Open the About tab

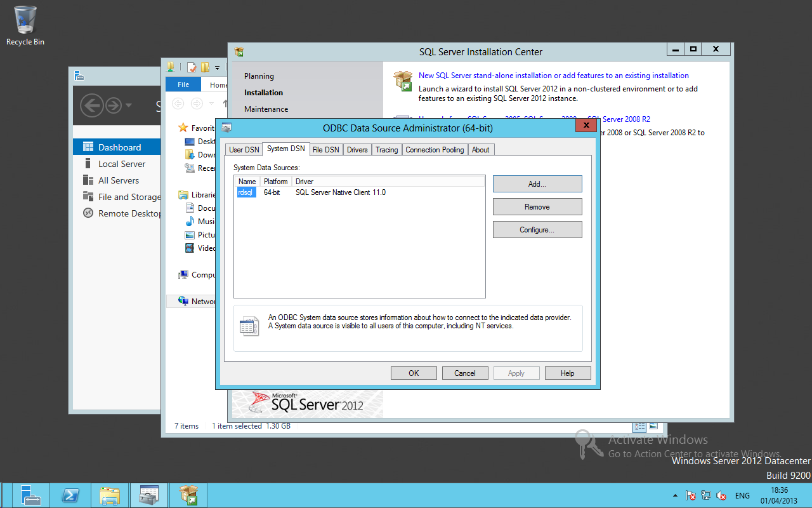pos(481,150)
